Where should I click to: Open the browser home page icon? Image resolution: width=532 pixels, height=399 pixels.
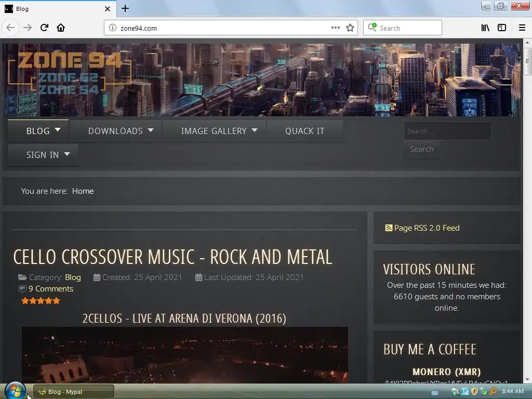click(61, 28)
